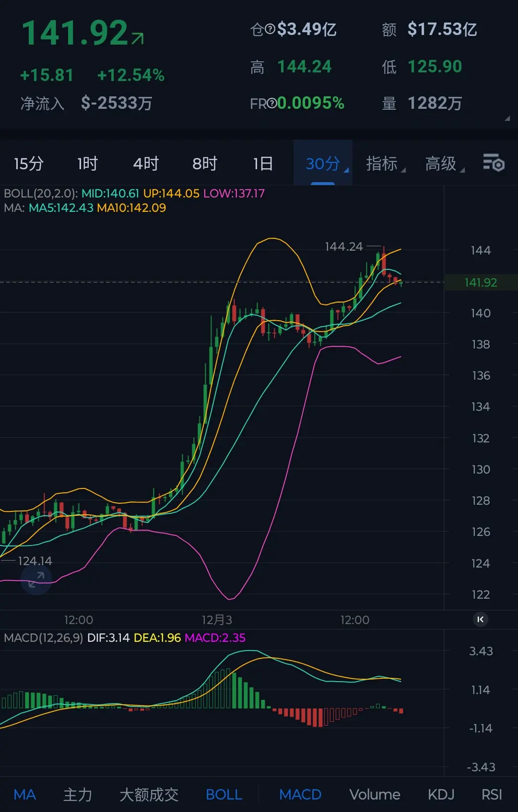Tap the 144.24 high marker on chart
The width and height of the screenshot is (518, 812).
point(344,247)
